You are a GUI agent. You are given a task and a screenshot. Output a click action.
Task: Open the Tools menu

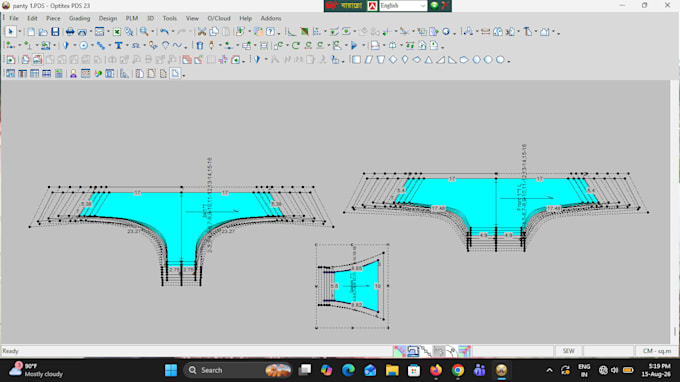(x=170, y=18)
